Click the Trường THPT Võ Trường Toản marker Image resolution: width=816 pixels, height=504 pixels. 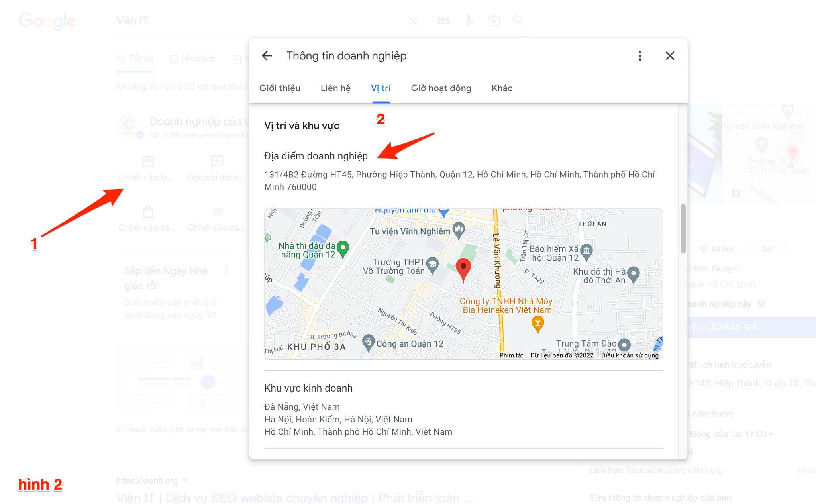click(432, 265)
